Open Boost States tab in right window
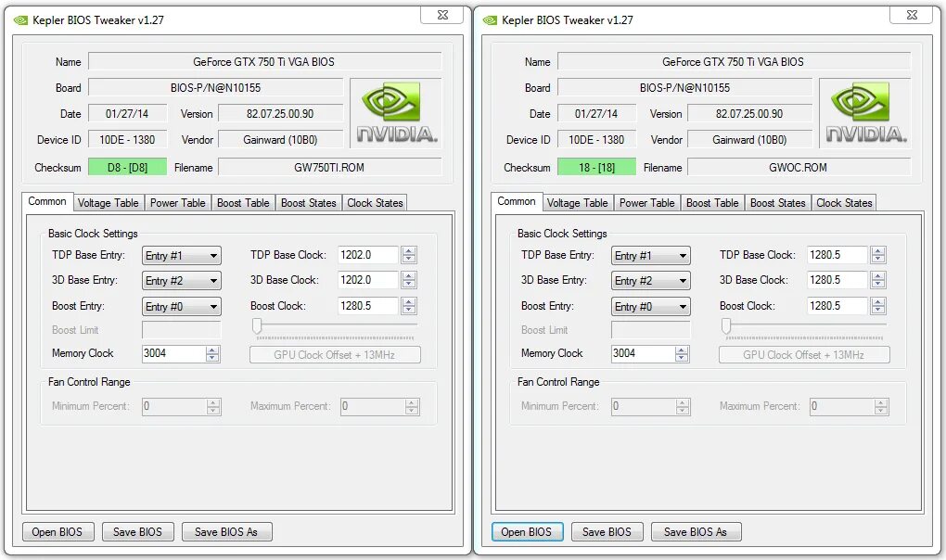 click(x=778, y=203)
